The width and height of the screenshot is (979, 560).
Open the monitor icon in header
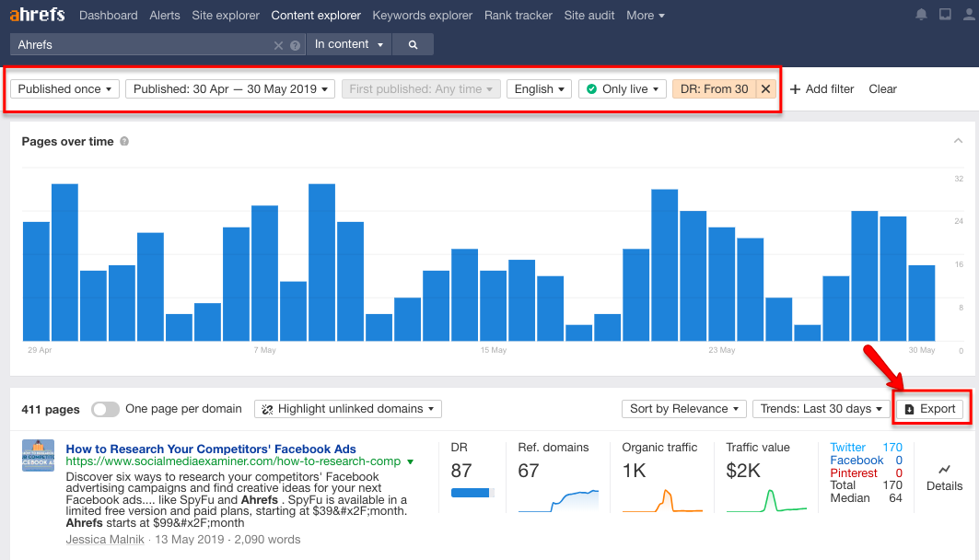[x=945, y=15]
